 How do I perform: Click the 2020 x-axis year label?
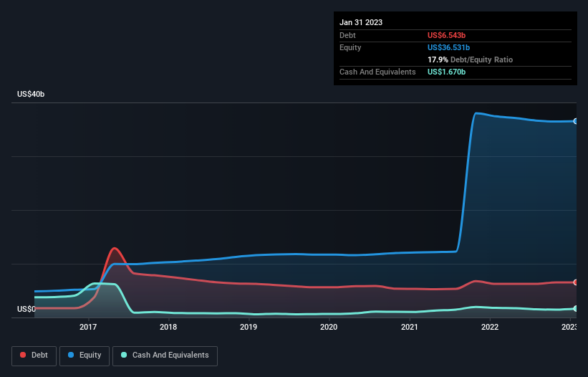coord(329,327)
